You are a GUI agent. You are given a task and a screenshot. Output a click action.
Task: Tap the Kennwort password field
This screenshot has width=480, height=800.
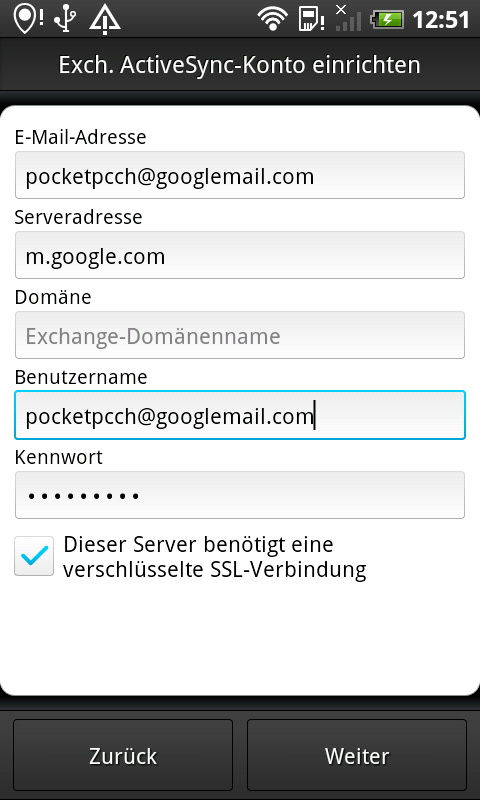point(240,495)
